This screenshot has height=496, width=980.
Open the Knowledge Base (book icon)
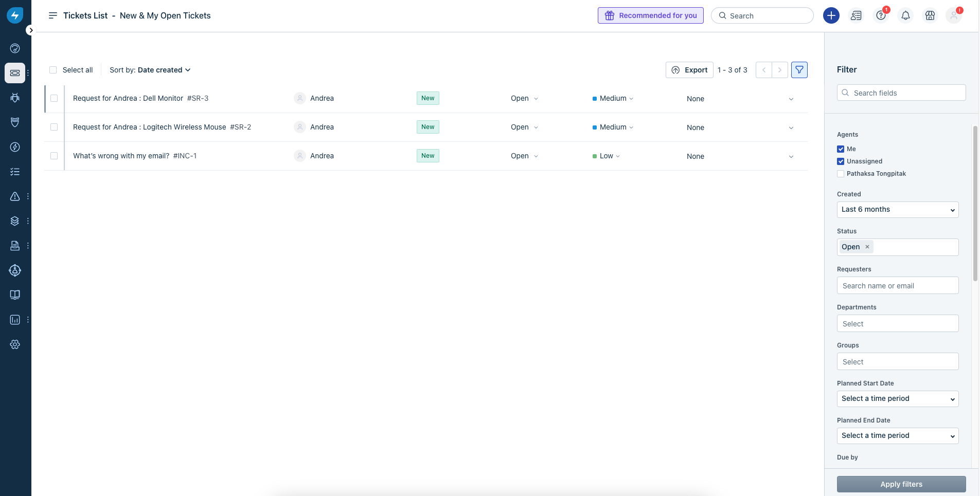(x=15, y=295)
